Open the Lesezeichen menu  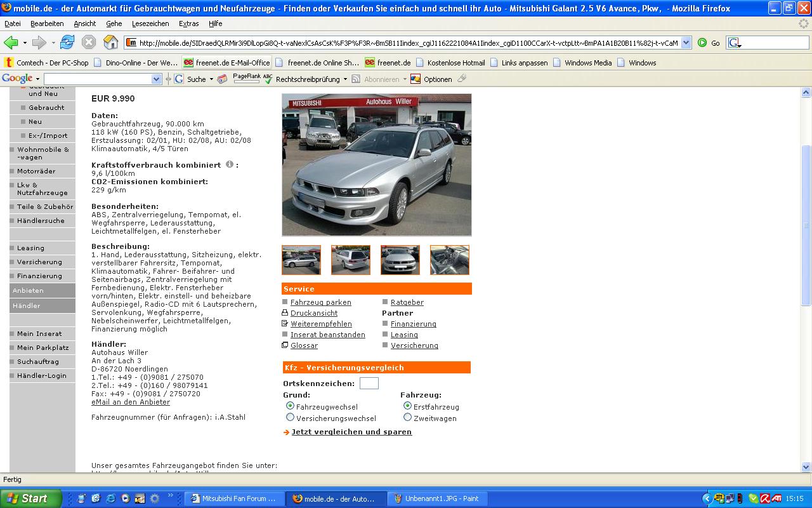tap(150, 23)
